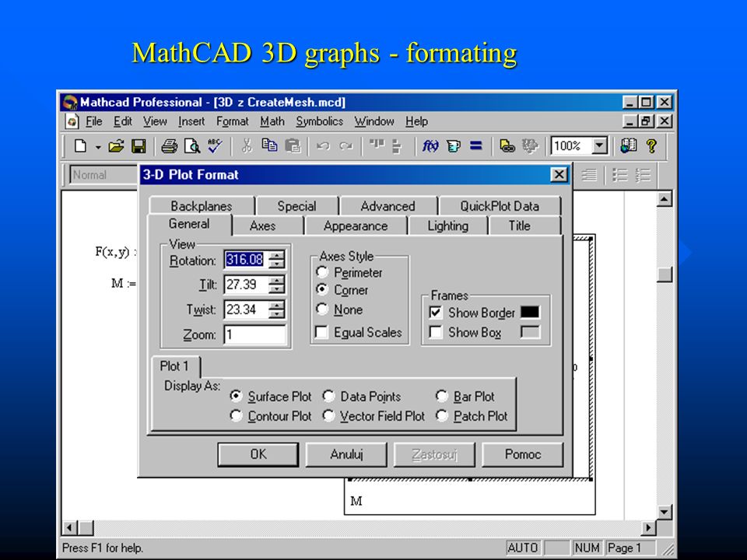The height and width of the screenshot is (560, 747).
Task: Click the Undo arrow icon
Action: 323,145
